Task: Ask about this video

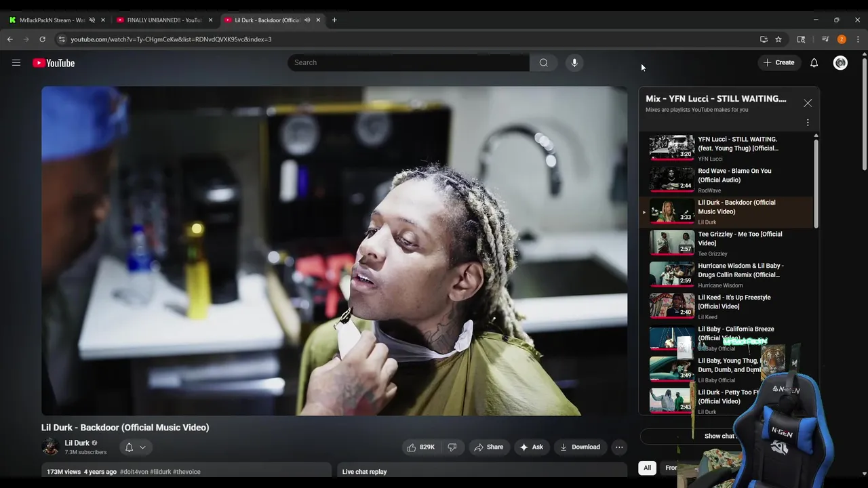Action: pyautogui.click(x=531, y=447)
